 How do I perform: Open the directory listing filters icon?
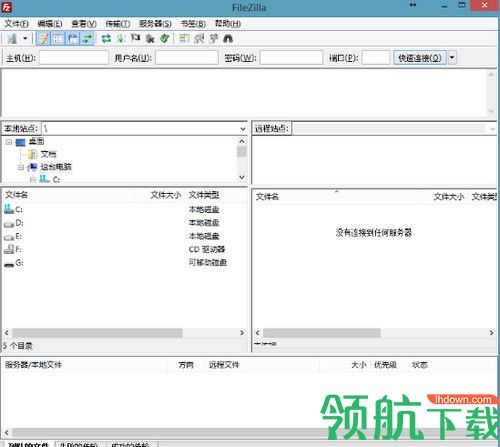point(184,39)
